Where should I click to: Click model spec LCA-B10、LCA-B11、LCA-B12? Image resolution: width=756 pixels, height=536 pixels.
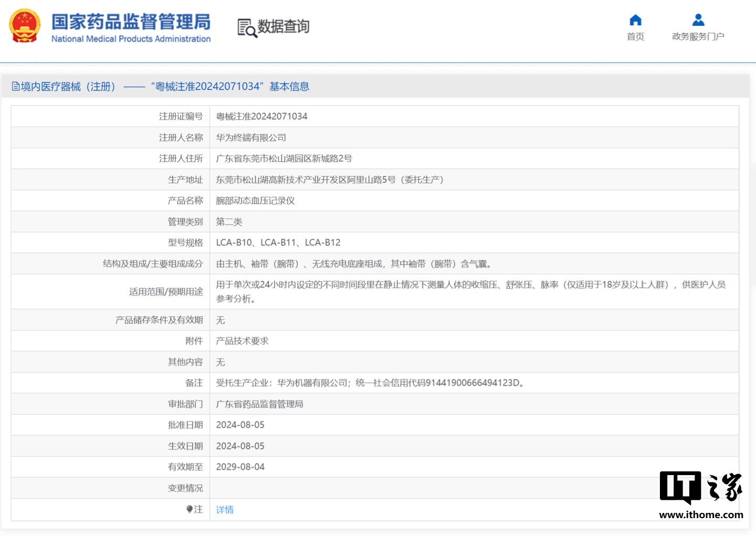(x=278, y=243)
